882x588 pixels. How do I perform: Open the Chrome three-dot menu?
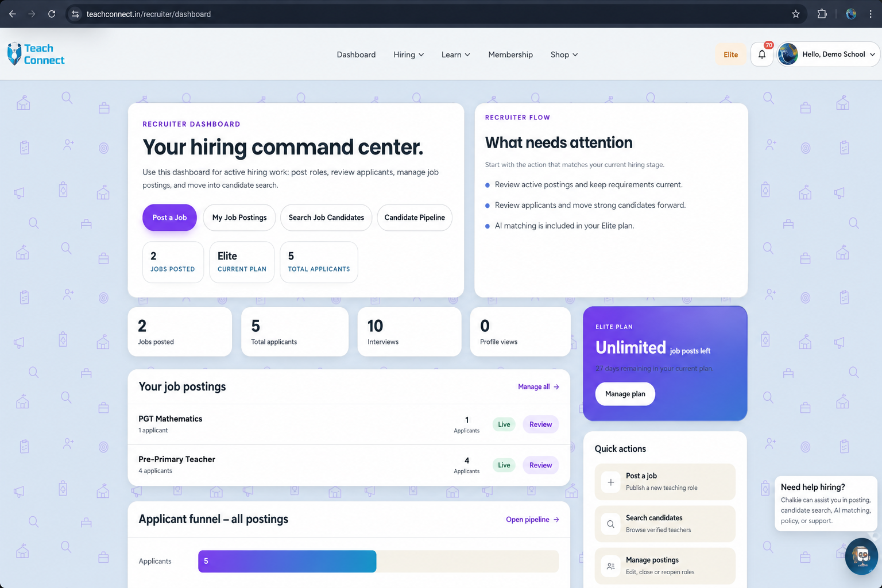[x=871, y=14]
